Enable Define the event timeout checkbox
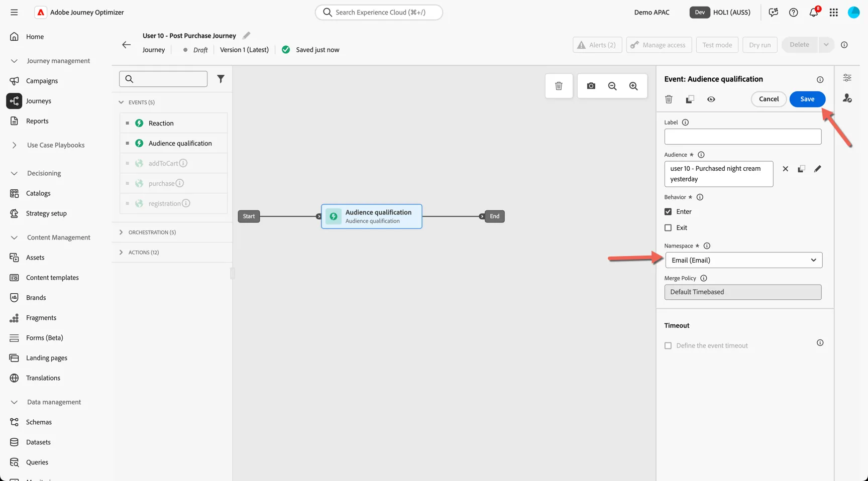This screenshot has width=868, height=481. coord(668,345)
